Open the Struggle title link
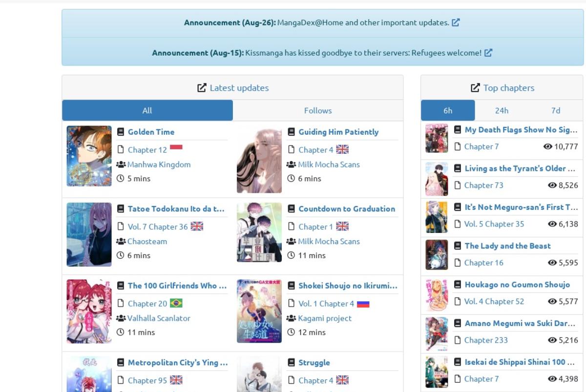The image size is (586, 392). click(x=314, y=363)
